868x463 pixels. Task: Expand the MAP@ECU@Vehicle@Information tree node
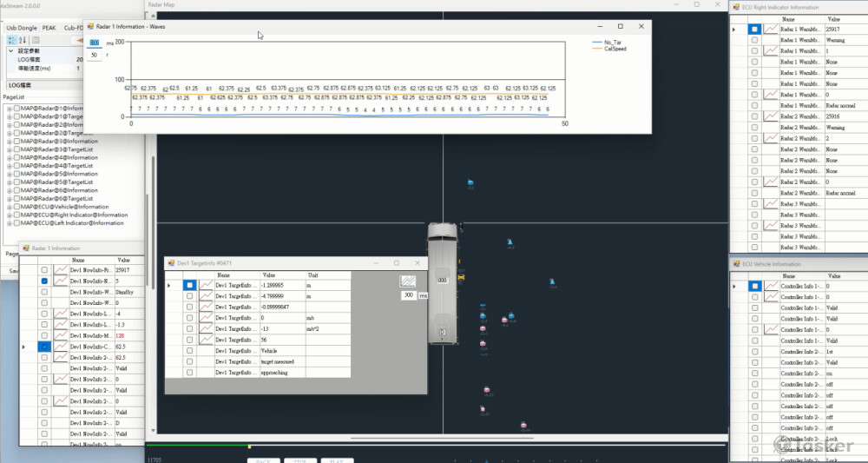tap(8, 207)
